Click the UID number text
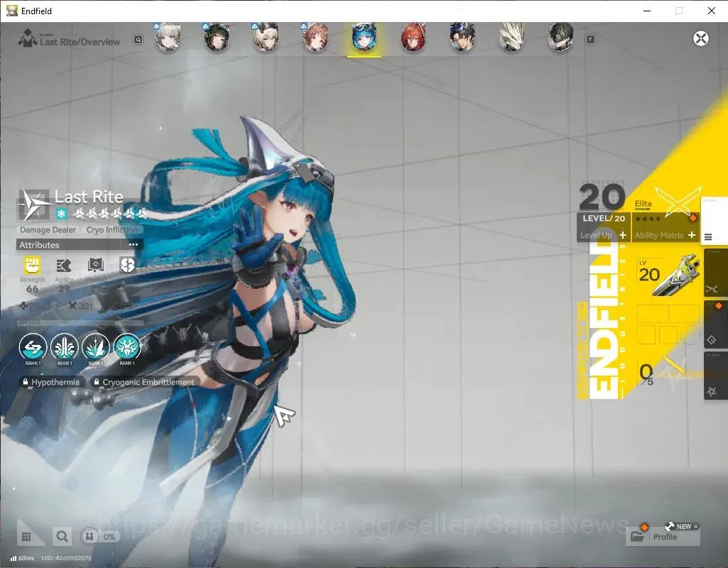Screen dimensions: 728x568 (x=66, y=558)
